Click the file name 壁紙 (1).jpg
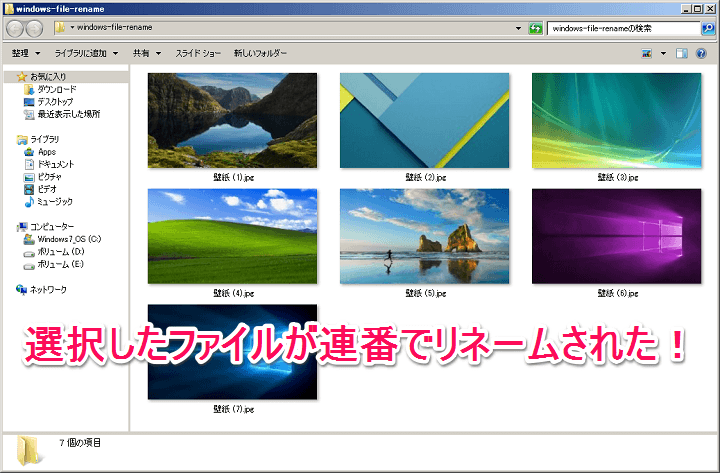 (234, 177)
